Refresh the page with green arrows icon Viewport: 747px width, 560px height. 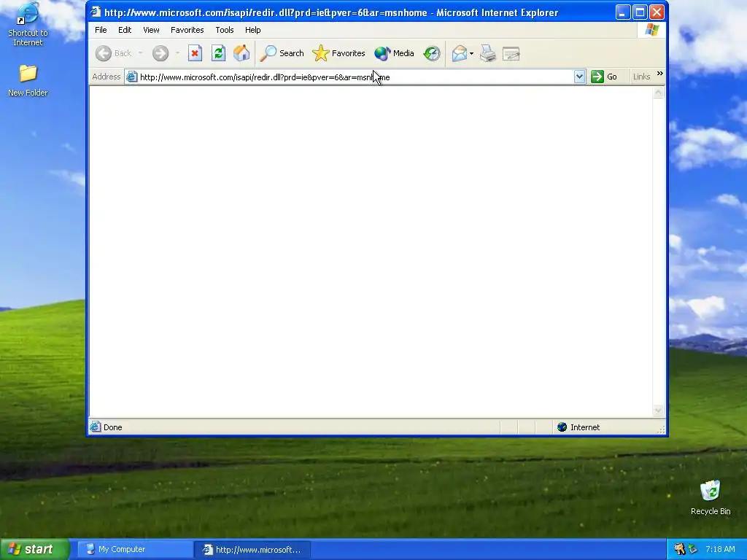click(x=218, y=53)
